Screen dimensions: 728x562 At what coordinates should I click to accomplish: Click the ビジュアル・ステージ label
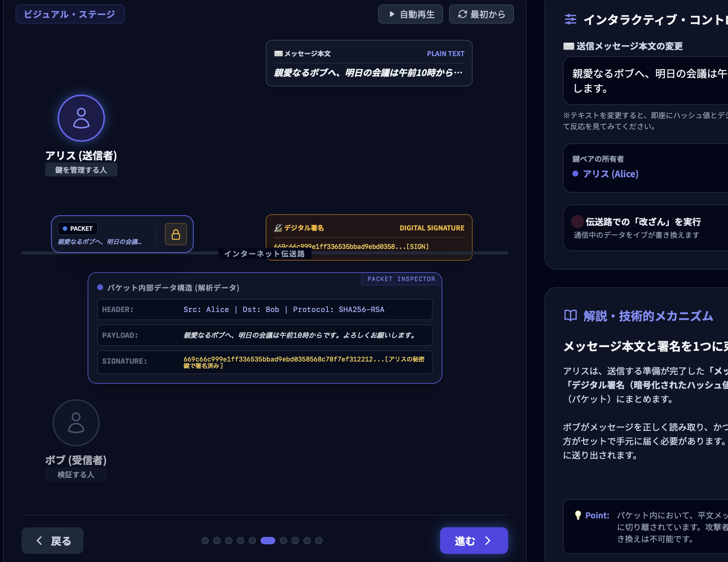(x=70, y=14)
